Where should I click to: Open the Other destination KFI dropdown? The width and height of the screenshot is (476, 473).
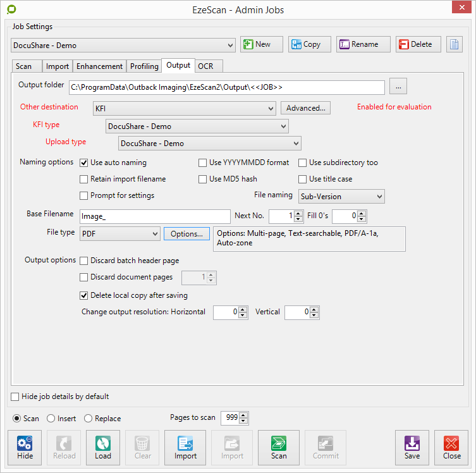(184, 109)
